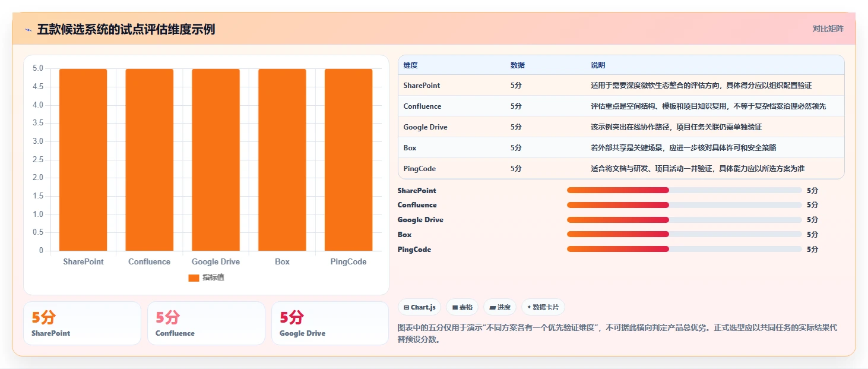This screenshot has height=369, width=868.
Task: Open the Confluence 5分 data card
Action: (206, 323)
